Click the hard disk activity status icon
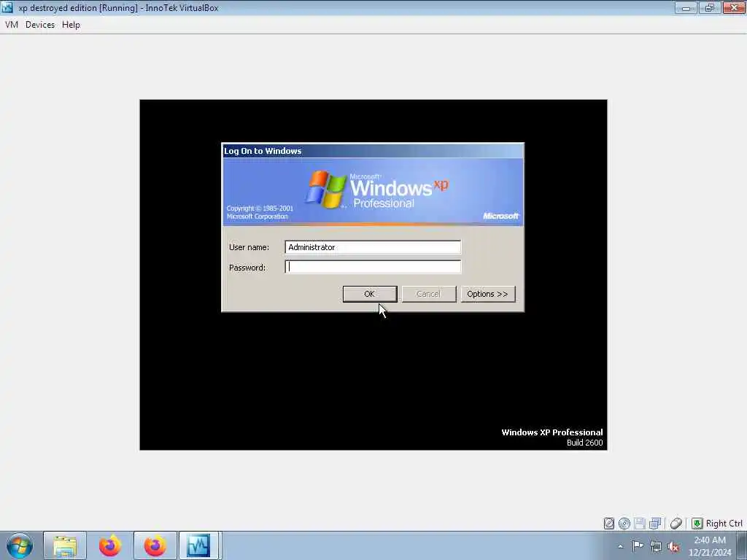The width and height of the screenshot is (747, 560). click(x=609, y=524)
